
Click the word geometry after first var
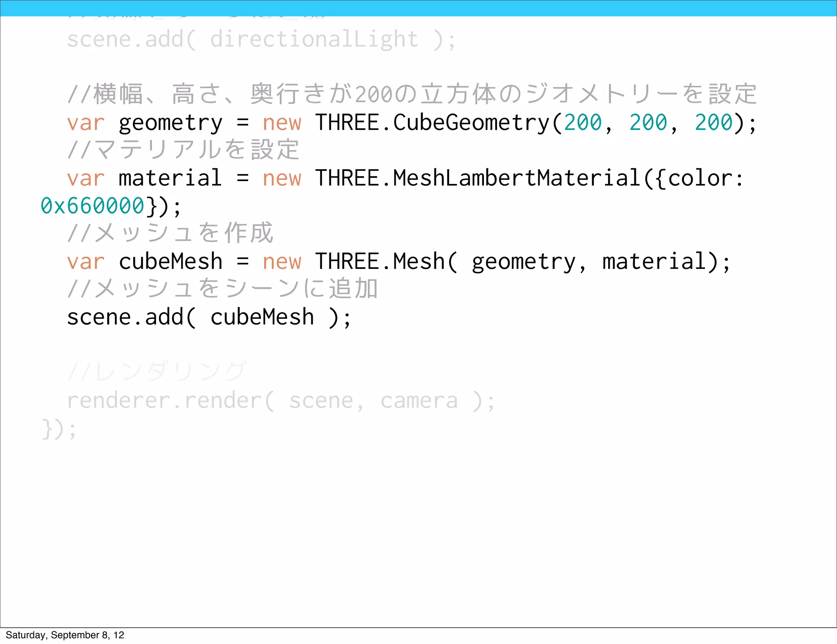point(170,123)
